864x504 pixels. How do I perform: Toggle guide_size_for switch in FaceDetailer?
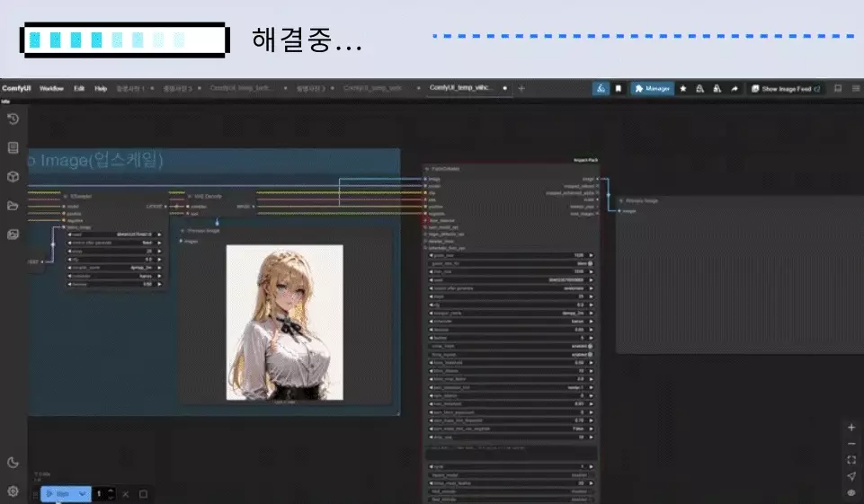(x=590, y=263)
